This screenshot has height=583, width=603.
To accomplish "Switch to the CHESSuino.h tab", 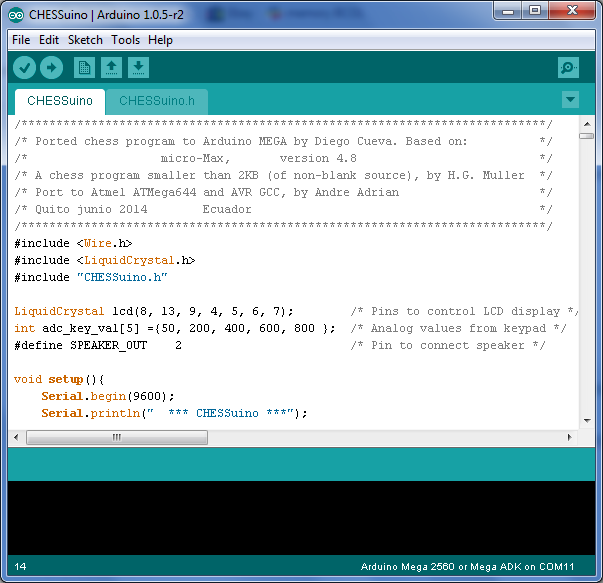I will [x=155, y=101].
